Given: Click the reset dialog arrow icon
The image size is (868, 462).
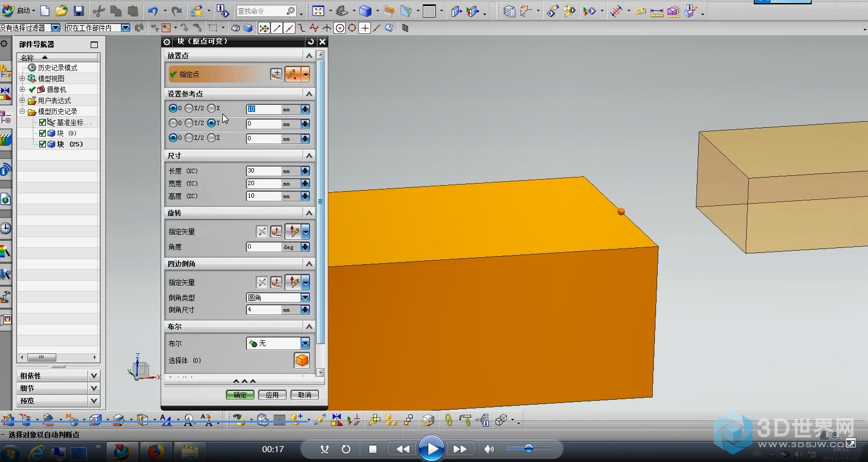Looking at the screenshot, I should click(311, 42).
